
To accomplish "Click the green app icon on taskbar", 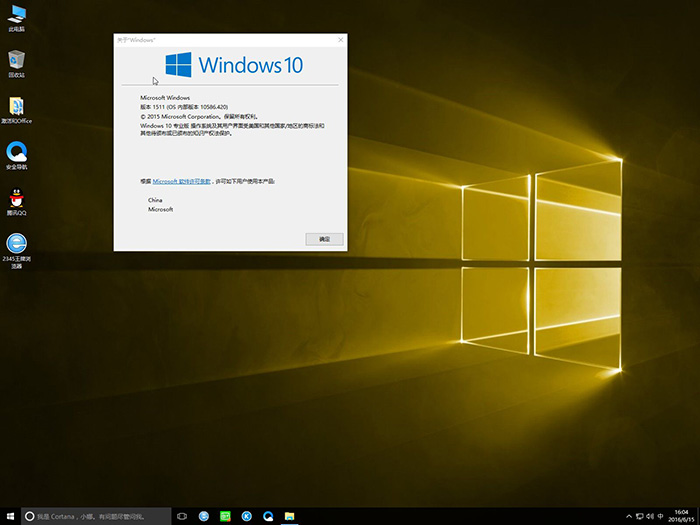I will pos(225,516).
